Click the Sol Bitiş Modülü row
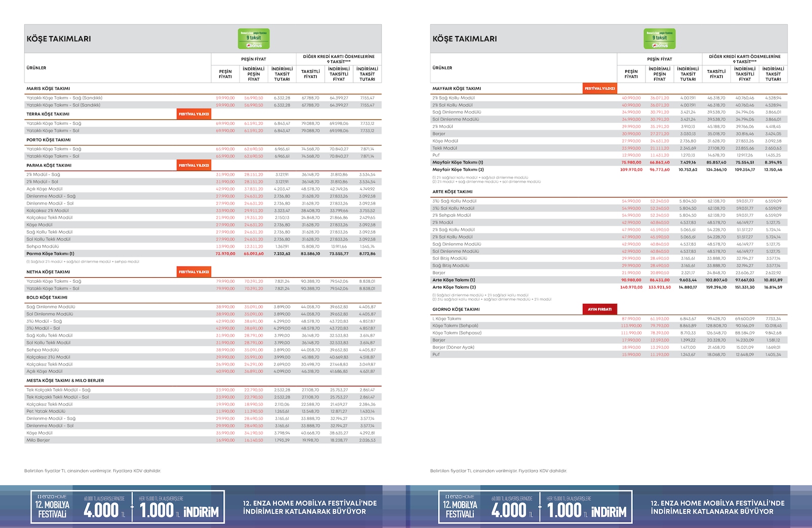 609,258
